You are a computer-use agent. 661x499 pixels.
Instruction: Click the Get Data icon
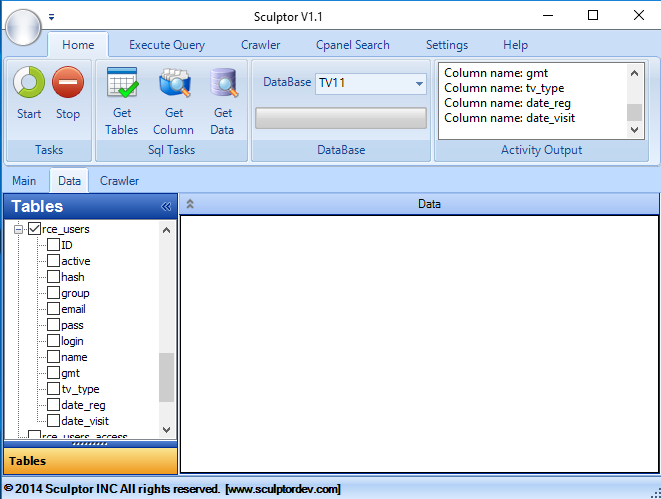[223, 83]
